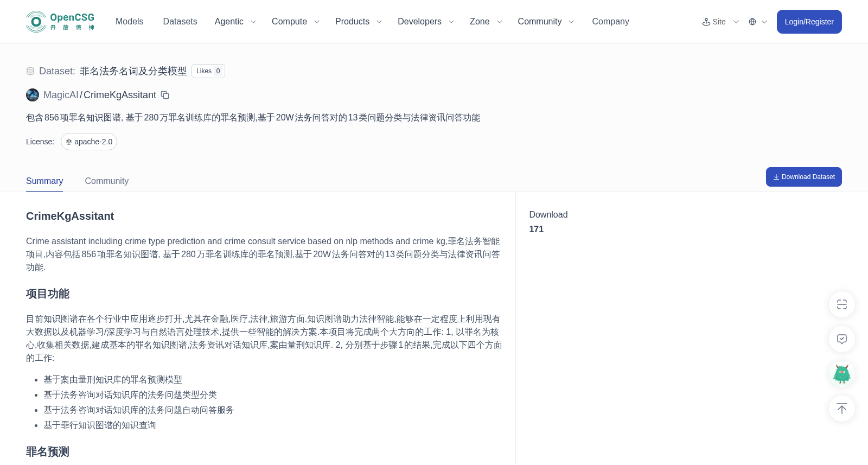Select the Site location icon
This screenshot has height=465, width=868.
(706, 22)
